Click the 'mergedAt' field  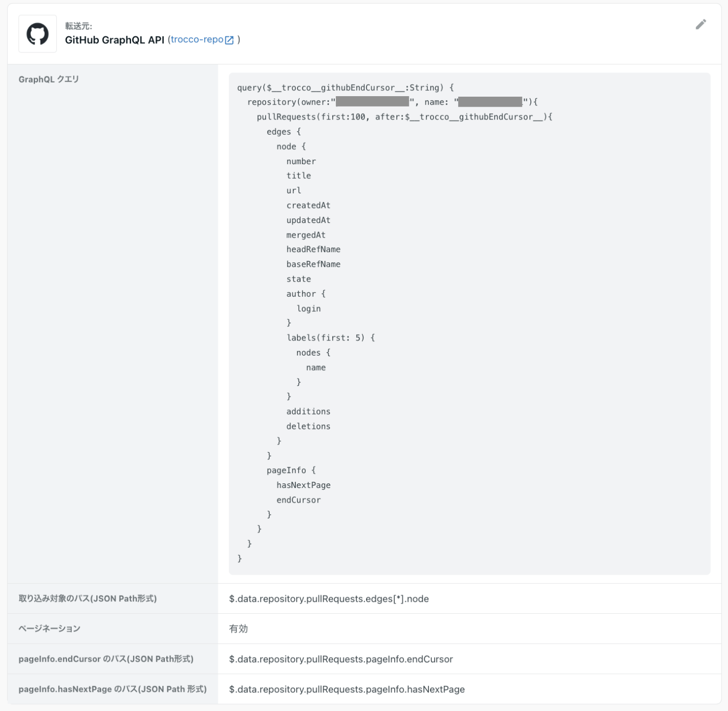306,235
